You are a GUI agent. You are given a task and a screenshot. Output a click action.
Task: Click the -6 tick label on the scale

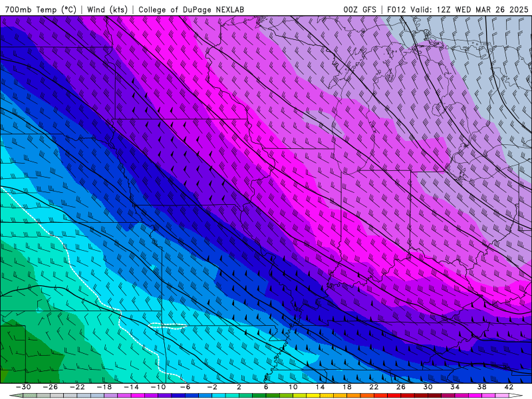tap(185, 387)
